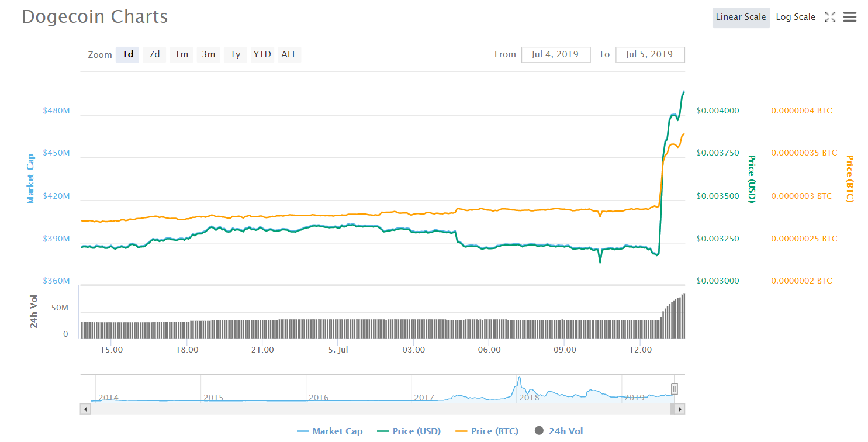Screen dimensions: 868x442
Task: Click the 5. Jul date axis label
Action: (x=338, y=350)
